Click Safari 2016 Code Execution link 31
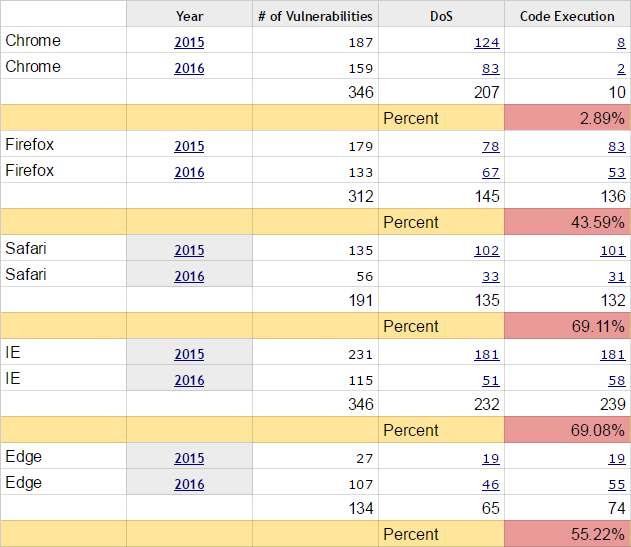The image size is (631, 547). click(x=617, y=276)
